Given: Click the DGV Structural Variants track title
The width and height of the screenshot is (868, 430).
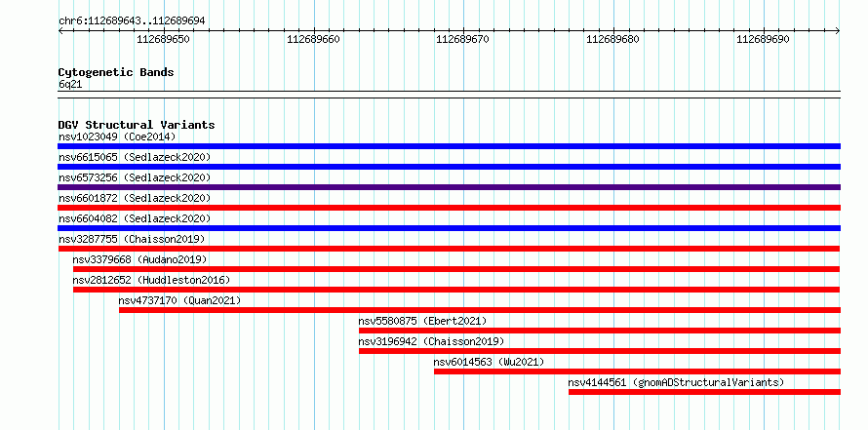Looking at the screenshot, I should (137, 125).
